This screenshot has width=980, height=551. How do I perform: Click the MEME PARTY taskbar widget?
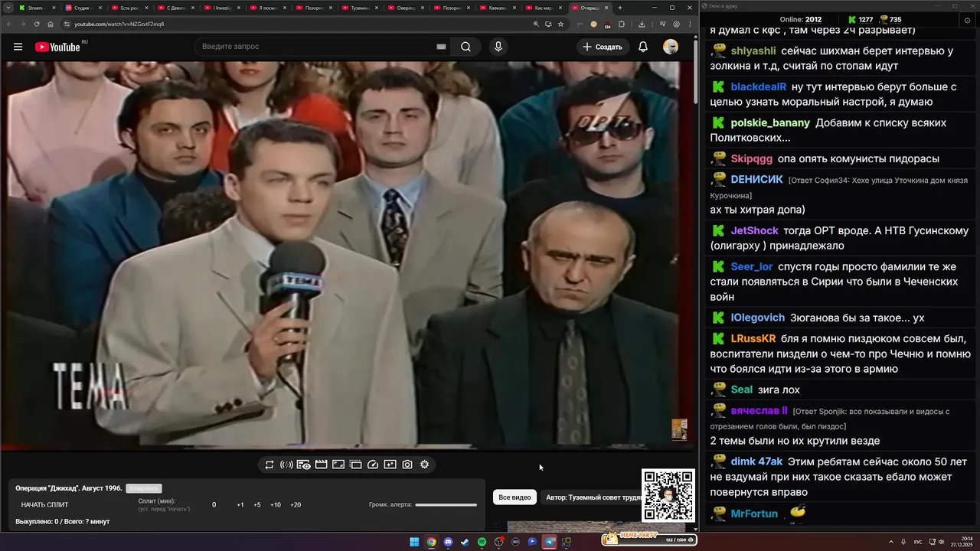648,540
